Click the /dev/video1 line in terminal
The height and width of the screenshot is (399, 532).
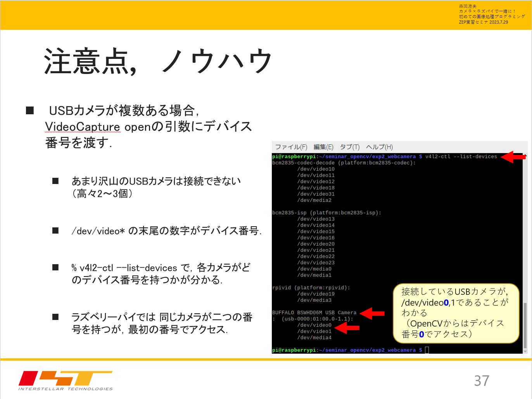(x=314, y=332)
